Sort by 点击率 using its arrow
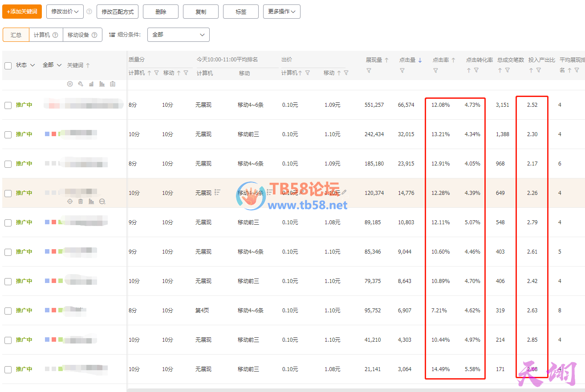 click(x=453, y=60)
